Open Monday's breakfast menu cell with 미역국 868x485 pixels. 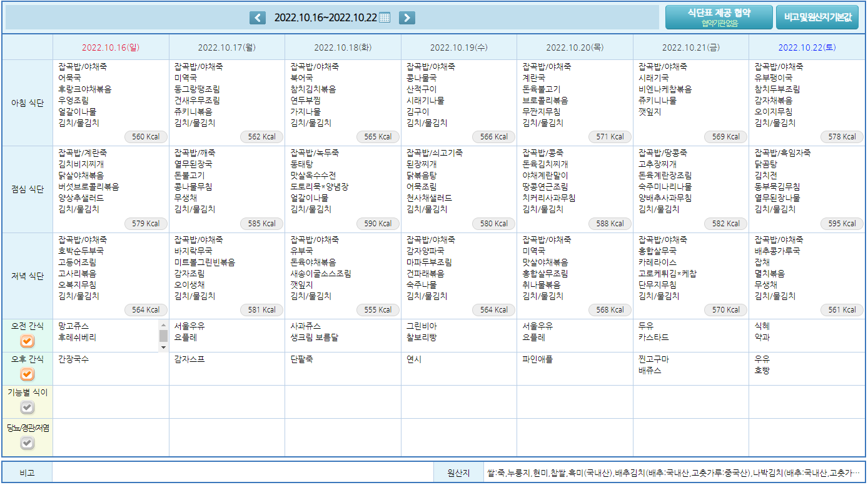pyautogui.click(x=226, y=100)
